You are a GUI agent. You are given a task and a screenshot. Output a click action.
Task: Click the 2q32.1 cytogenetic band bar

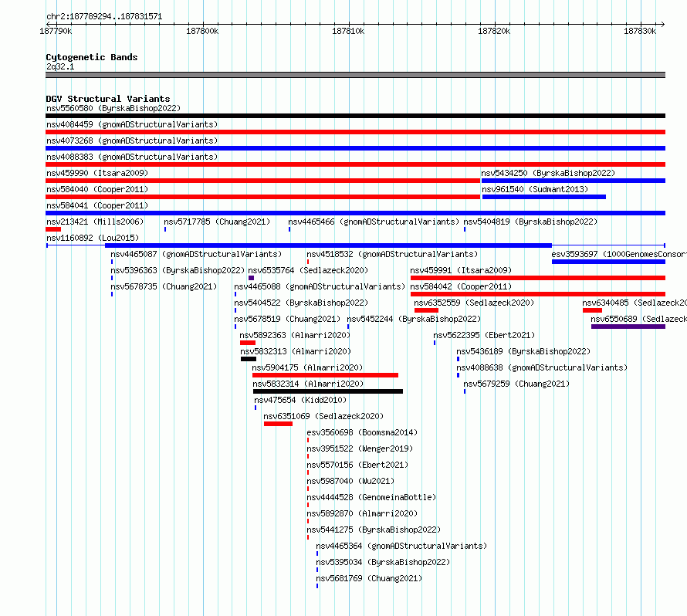click(x=355, y=75)
